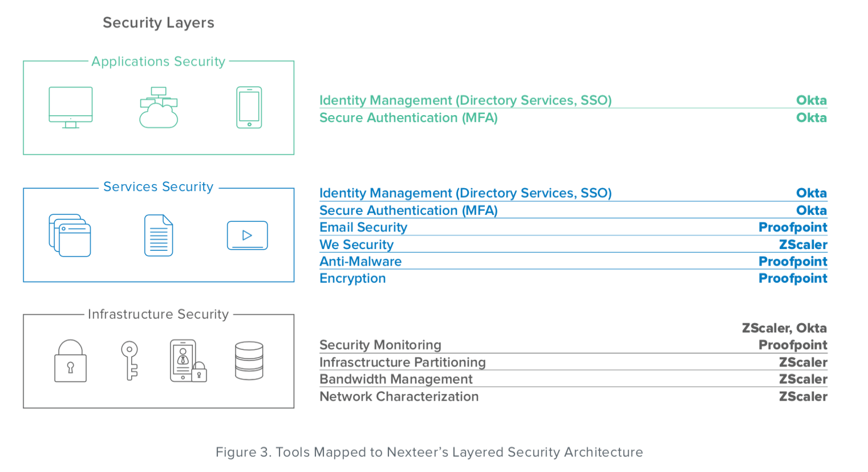Click blue Identity Management (Directory Services, SSO) text

[465, 193]
